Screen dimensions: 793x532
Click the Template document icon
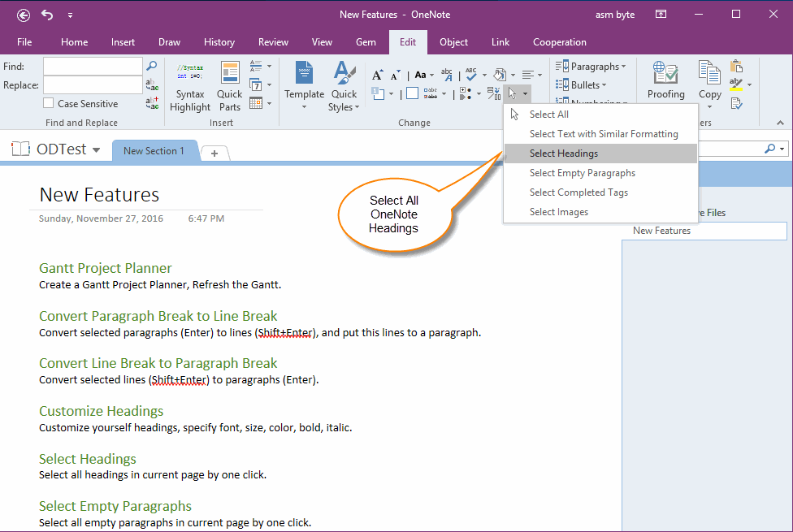[x=304, y=73]
